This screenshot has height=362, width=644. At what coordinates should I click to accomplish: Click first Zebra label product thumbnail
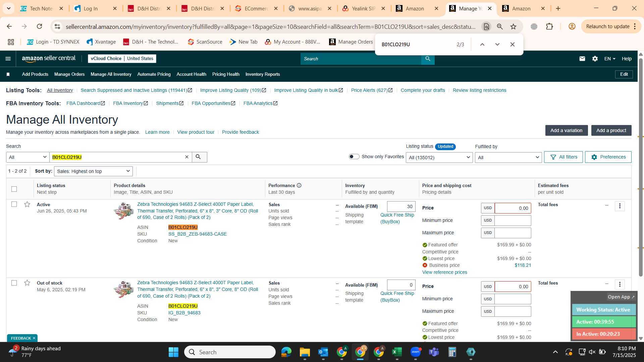123,211
